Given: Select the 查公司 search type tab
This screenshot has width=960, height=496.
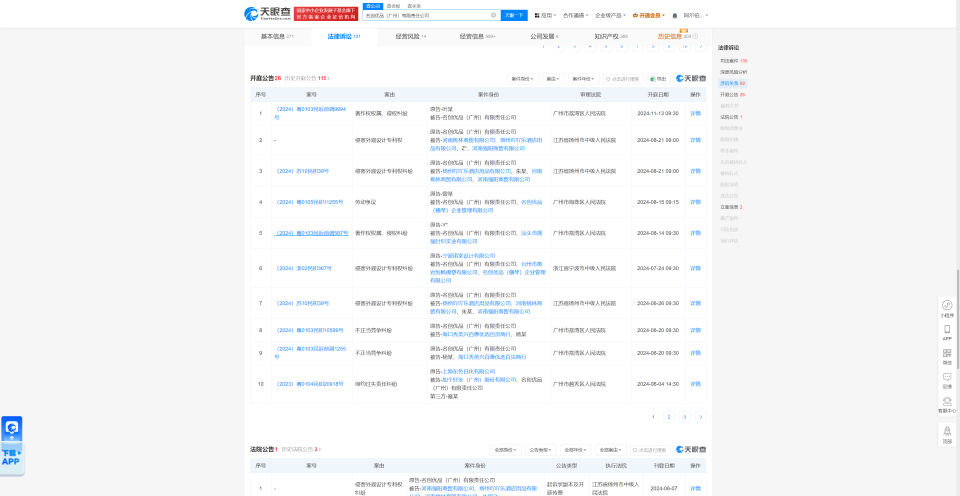Looking at the screenshot, I should pos(372,6).
